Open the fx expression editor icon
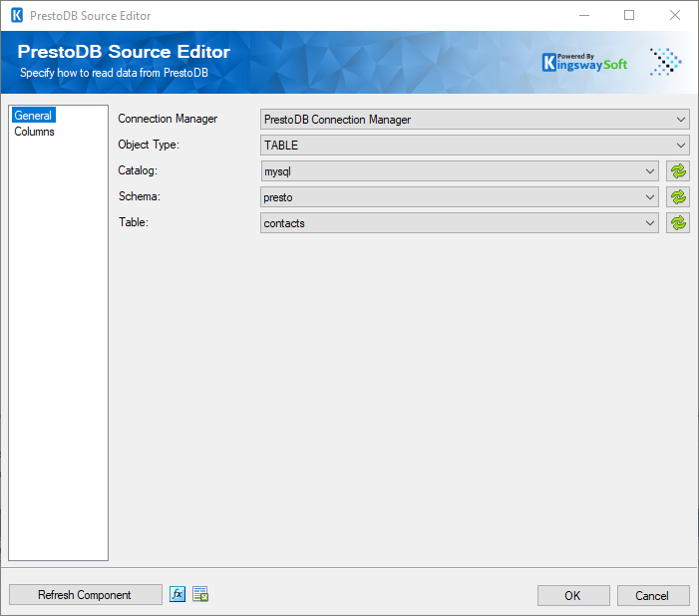699x616 pixels. click(177, 594)
